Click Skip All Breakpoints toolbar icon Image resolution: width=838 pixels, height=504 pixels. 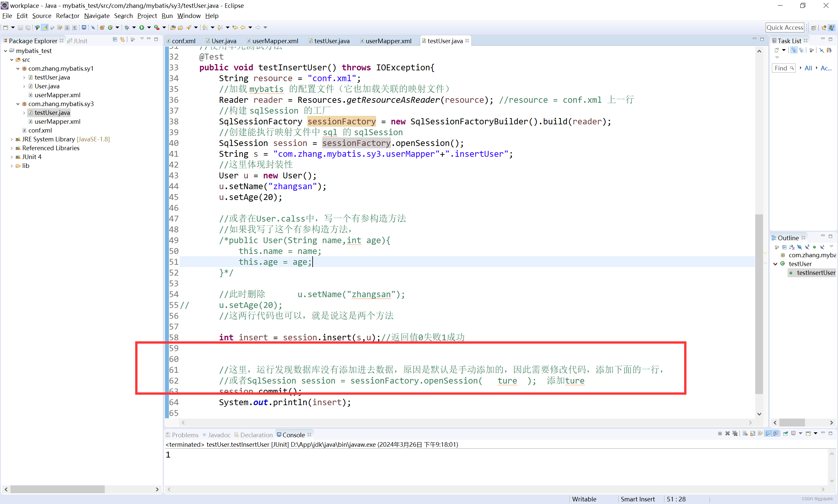pyautogui.click(x=93, y=27)
